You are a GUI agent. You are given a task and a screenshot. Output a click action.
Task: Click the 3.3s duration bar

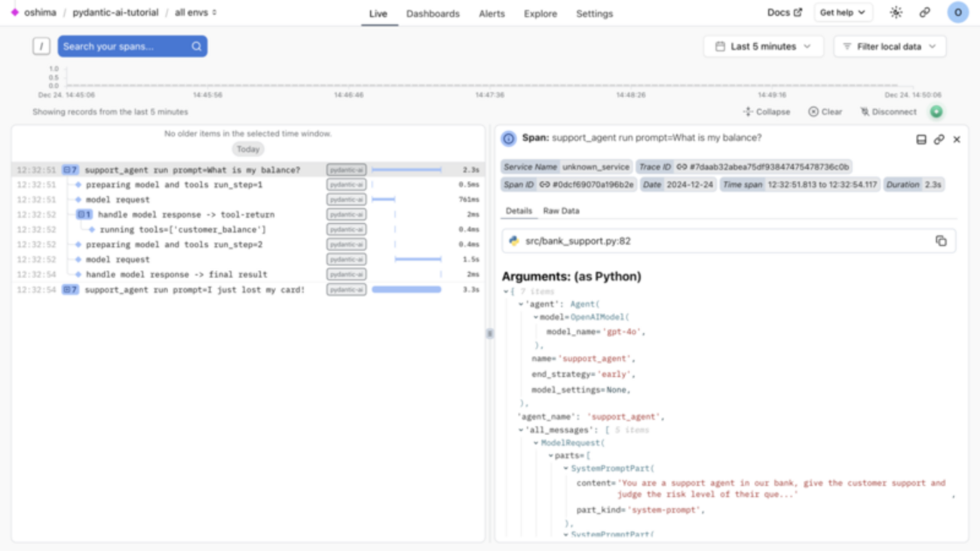pos(406,289)
